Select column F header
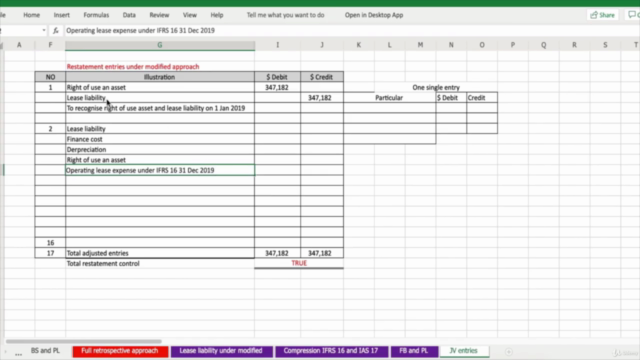The width and height of the screenshot is (640, 360). tap(50, 45)
